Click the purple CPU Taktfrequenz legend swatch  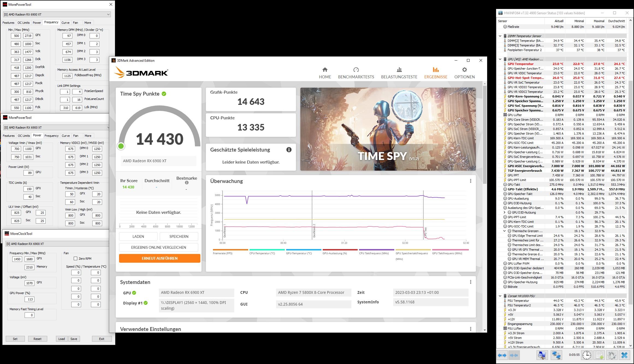coord(377,250)
